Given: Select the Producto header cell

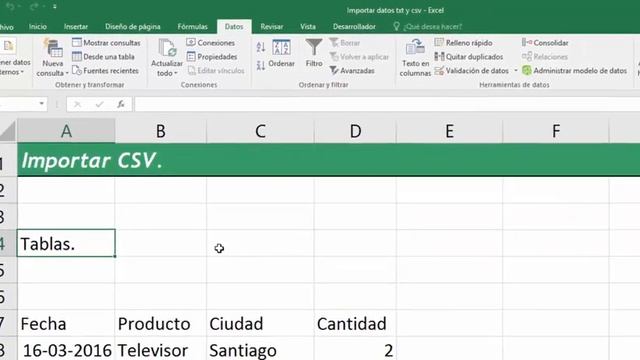Looking at the screenshot, I should click(161, 323).
